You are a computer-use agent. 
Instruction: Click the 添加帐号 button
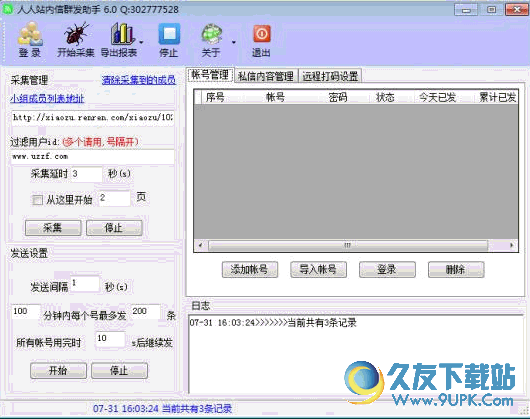point(250,270)
